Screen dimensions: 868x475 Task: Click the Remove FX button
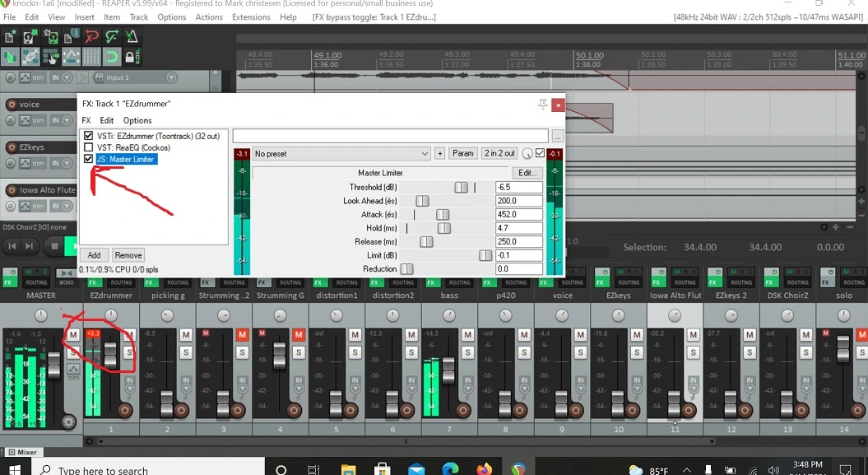[128, 255]
